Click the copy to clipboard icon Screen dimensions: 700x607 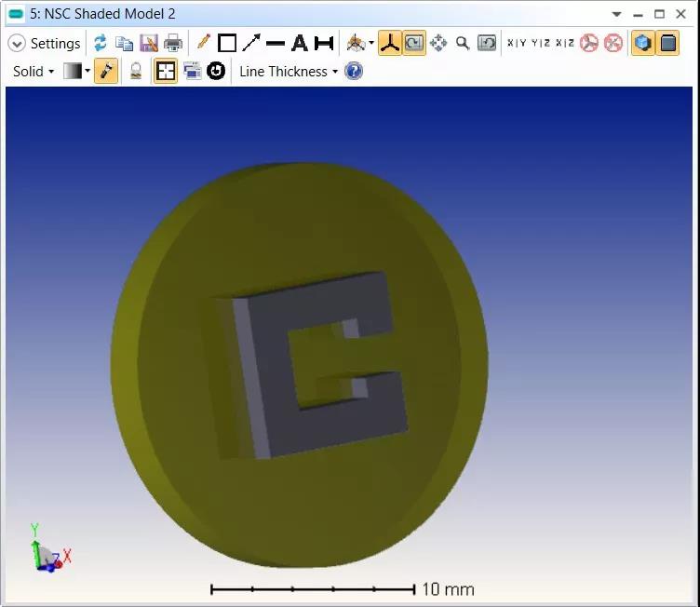[x=124, y=43]
